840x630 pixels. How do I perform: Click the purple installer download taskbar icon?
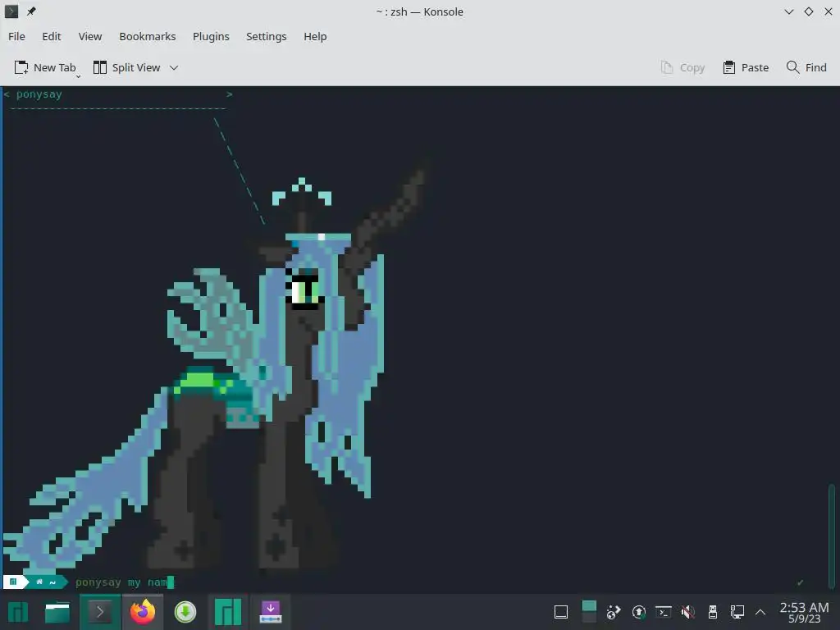[x=271, y=612]
